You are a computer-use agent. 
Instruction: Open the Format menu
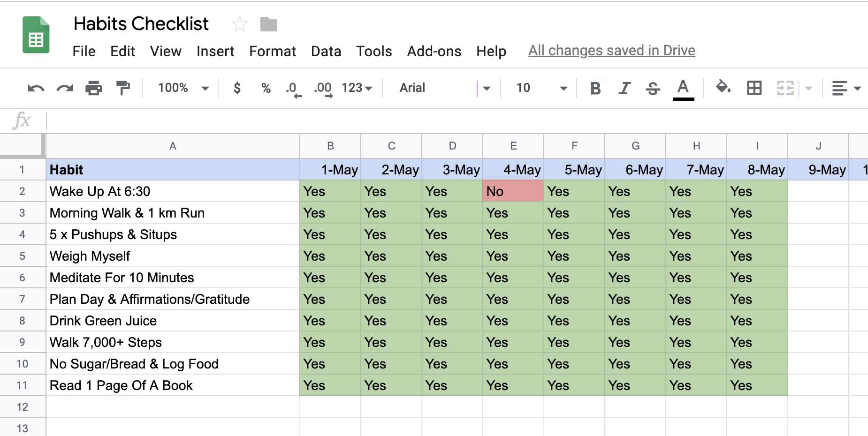273,51
